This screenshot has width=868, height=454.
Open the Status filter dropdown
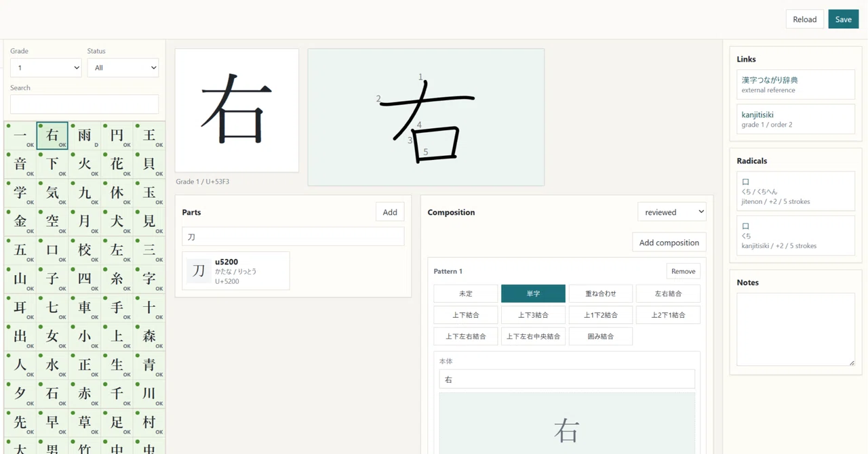click(123, 68)
